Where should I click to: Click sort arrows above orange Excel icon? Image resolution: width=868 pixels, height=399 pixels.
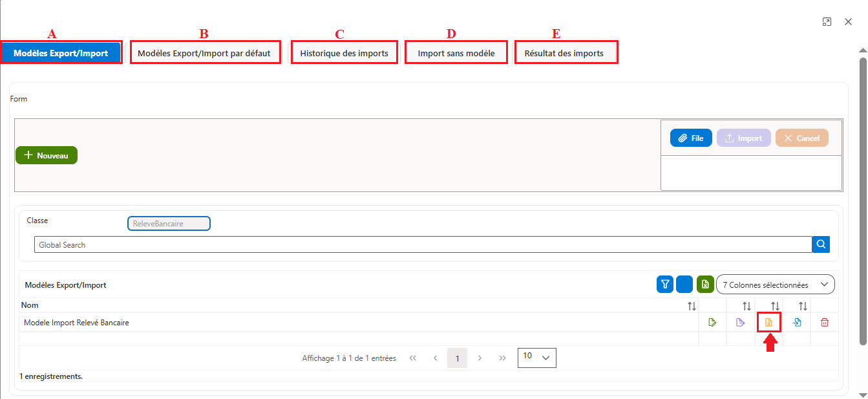(x=775, y=306)
